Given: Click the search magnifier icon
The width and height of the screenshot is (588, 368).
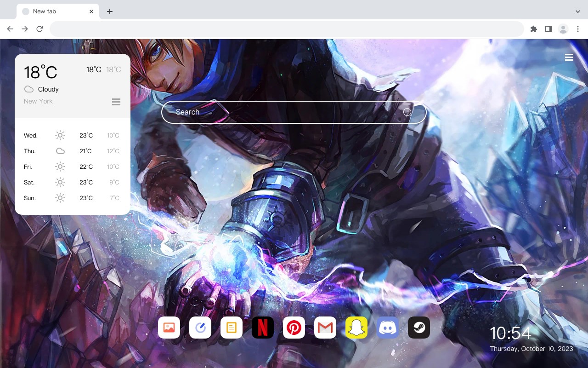Looking at the screenshot, I should point(407,112).
